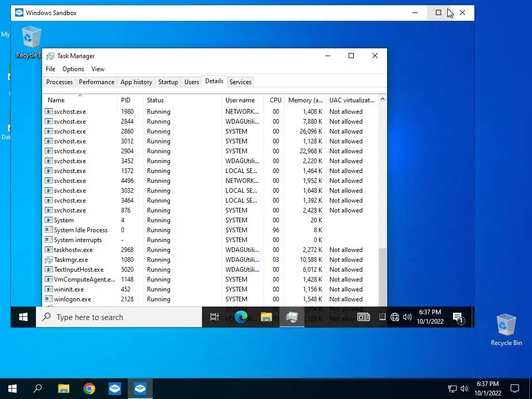Click the vertical scrollbar thumb in Task Manager
Screen dimensions: 532x399
pyautogui.click(x=382, y=277)
